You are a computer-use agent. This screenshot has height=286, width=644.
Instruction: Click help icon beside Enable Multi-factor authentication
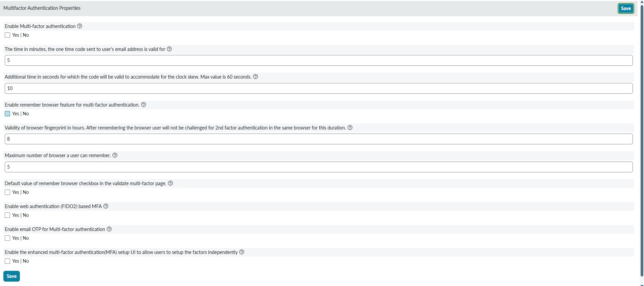click(x=80, y=26)
